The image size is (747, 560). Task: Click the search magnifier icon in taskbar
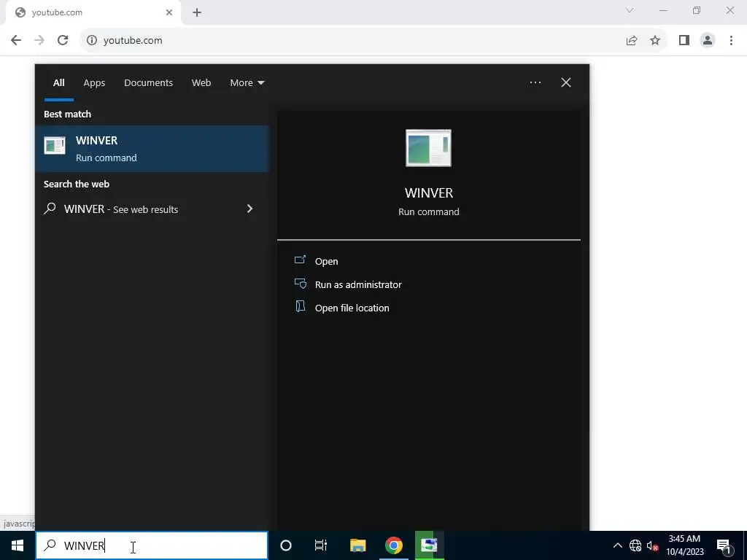50,545
